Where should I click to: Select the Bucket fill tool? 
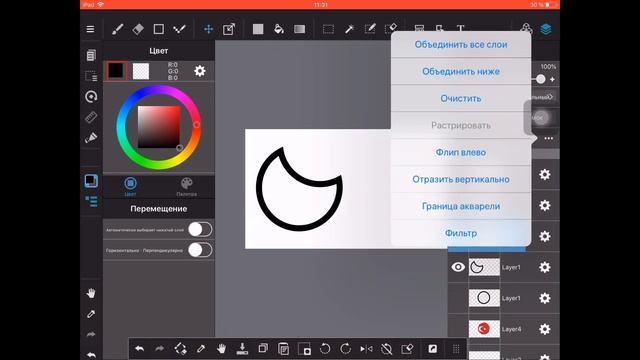pos(279,29)
